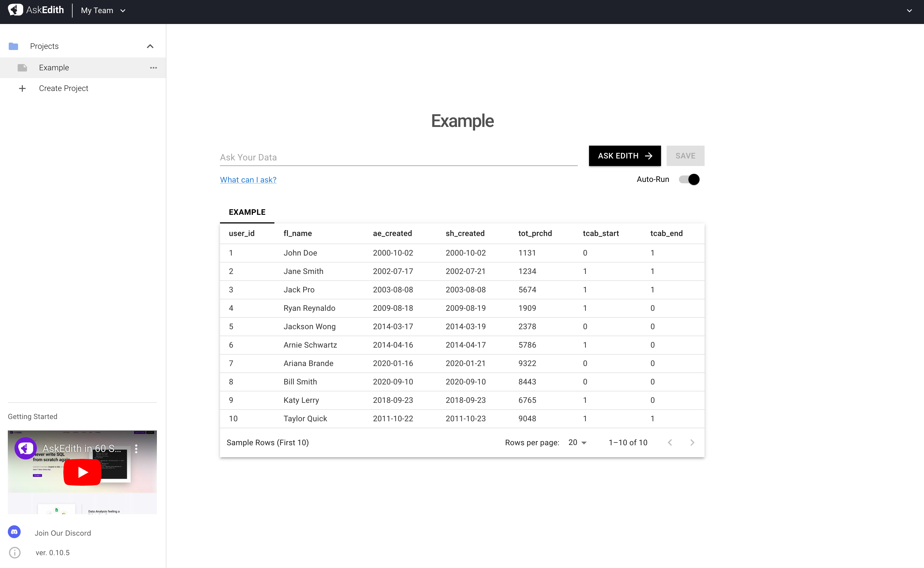This screenshot has height=568, width=924.
Task: Open the account dropdown at top right
Action: tap(909, 11)
